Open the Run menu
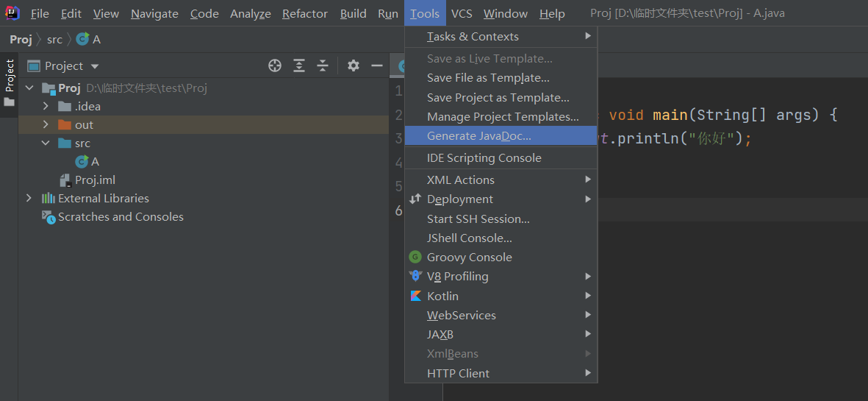 pyautogui.click(x=388, y=13)
